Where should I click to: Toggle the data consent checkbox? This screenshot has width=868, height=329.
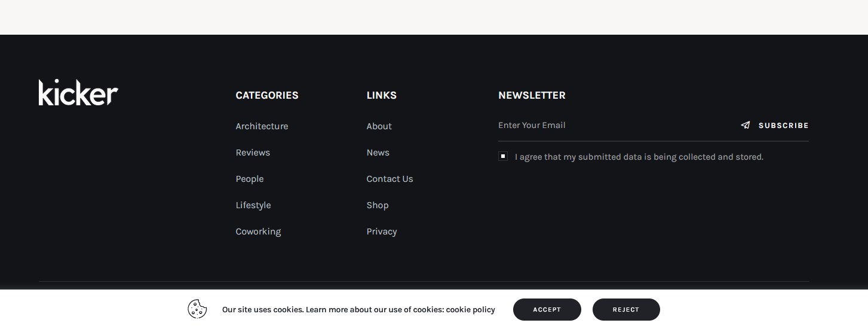coord(503,156)
